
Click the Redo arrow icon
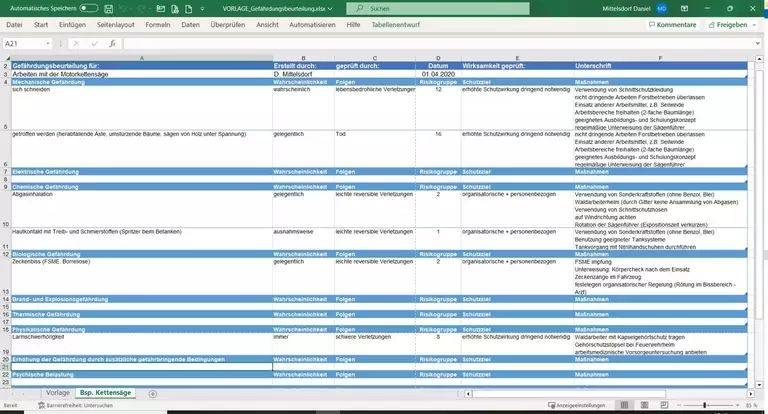(142, 8)
